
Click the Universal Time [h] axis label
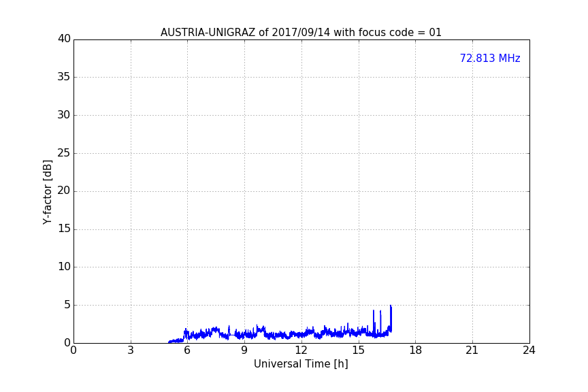[301, 363]
